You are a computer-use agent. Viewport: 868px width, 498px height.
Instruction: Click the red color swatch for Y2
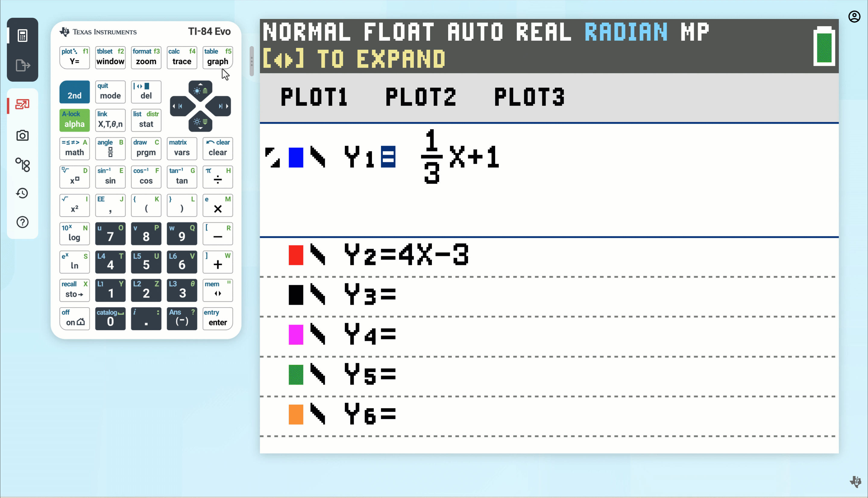(296, 255)
